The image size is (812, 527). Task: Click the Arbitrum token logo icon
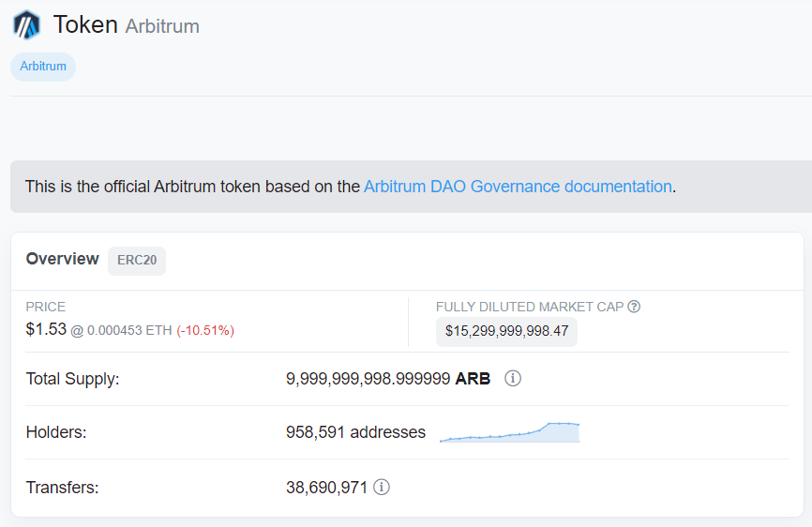click(26, 24)
